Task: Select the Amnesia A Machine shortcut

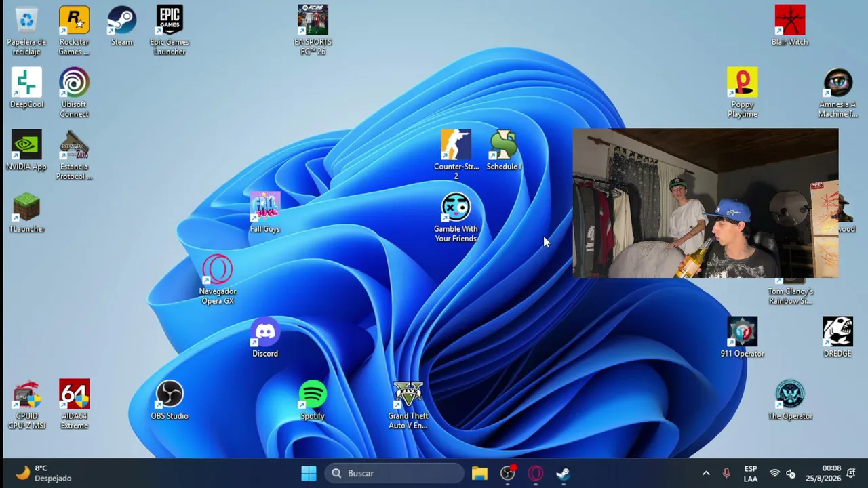Action: pos(837,94)
